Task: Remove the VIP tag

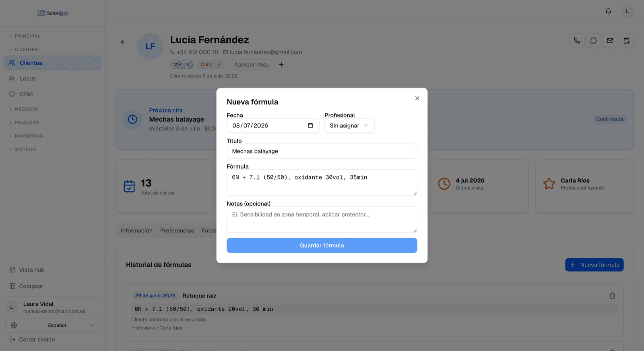Action: coord(188,64)
